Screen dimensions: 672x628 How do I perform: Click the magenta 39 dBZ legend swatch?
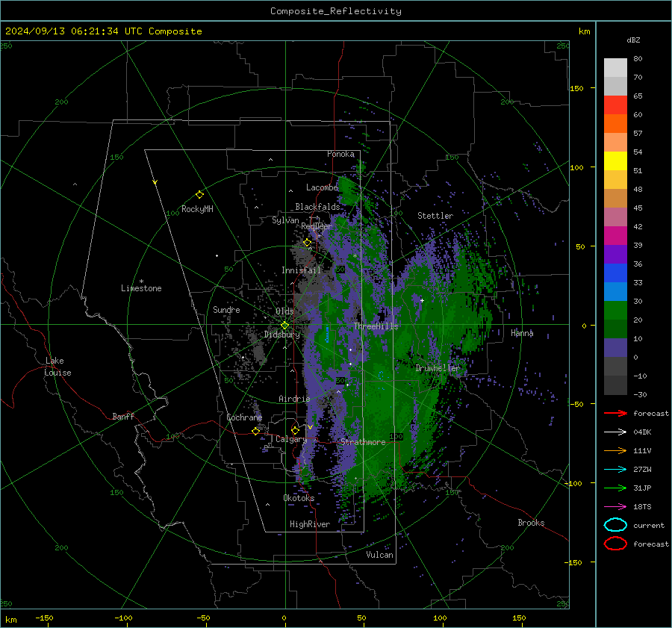[x=615, y=236]
